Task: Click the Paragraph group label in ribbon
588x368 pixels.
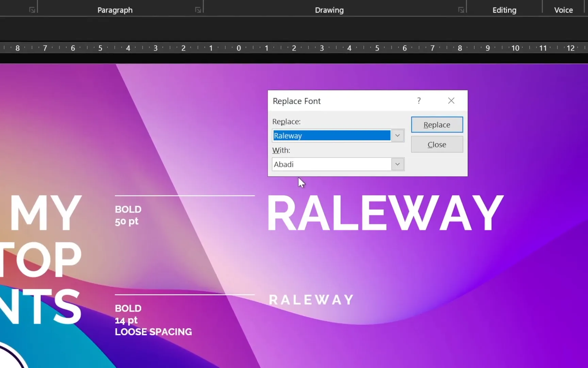Action: (115, 10)
